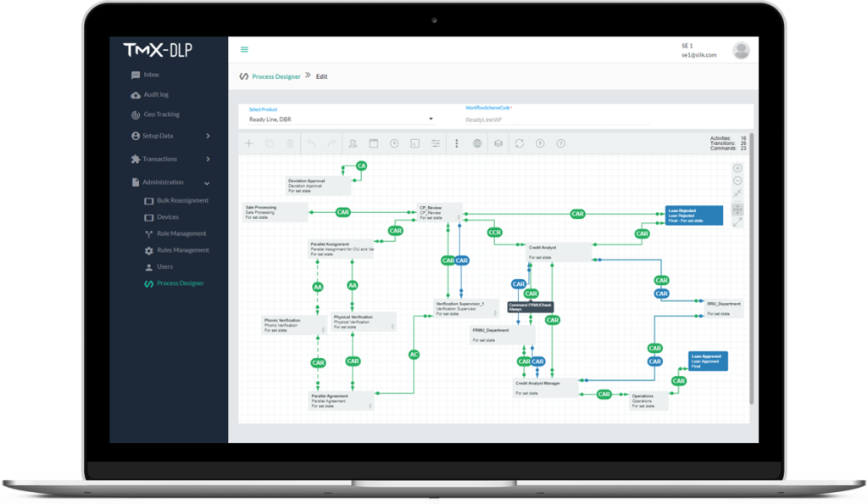This screenshot has height=504, width=868.
Task: Click the Process Designer breadcrumb link
Action: point(275,76)
